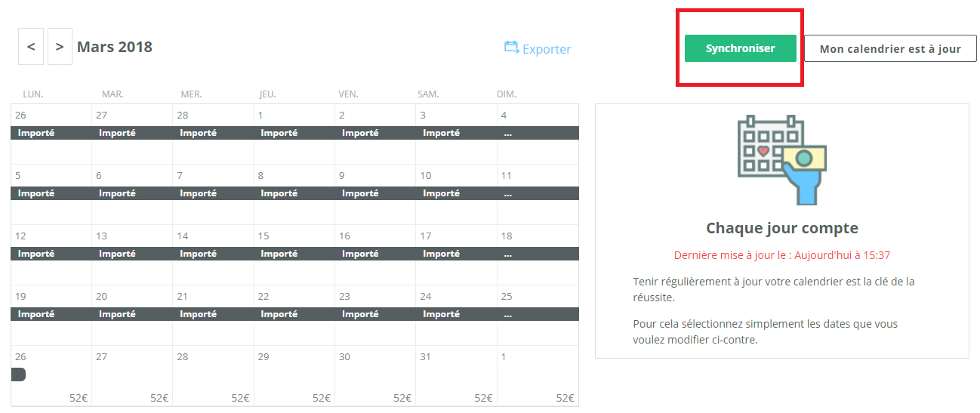Click the truncated event on Sunday 25
980x413 pixels.
click(538, 314)
